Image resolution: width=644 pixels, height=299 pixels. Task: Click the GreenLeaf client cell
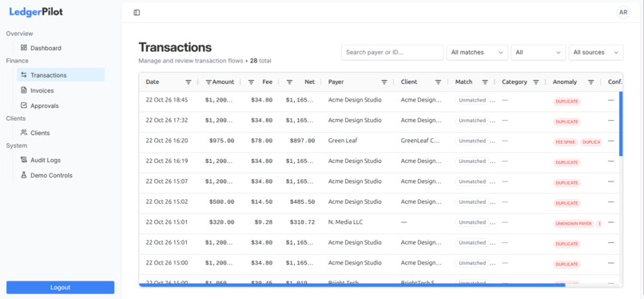pyautogui.click(x=420, y=141)
